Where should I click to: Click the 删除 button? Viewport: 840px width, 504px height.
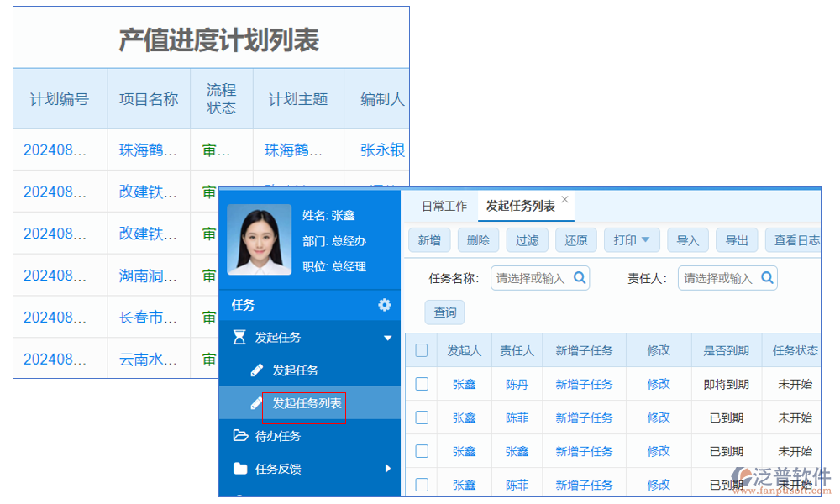tap(479, 240)
